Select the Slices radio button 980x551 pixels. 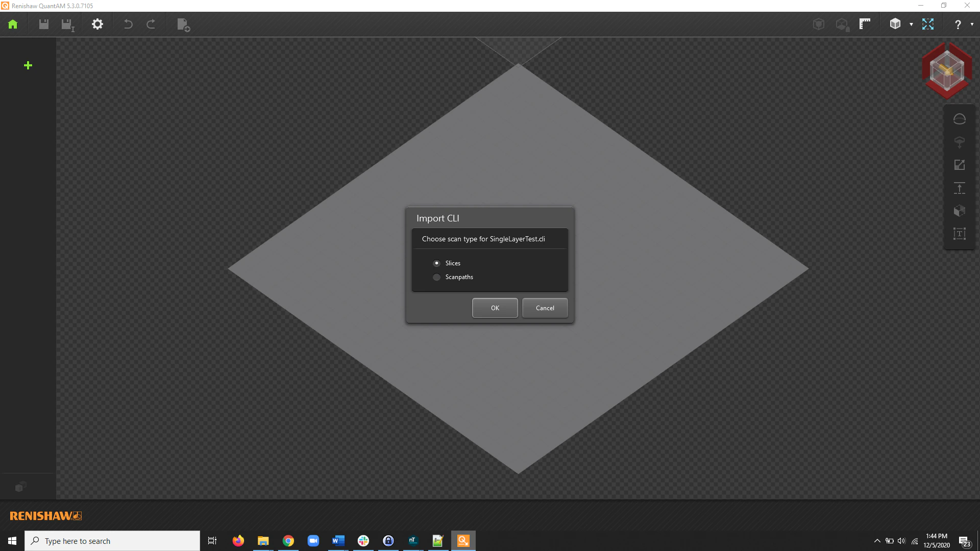(436, 263)
